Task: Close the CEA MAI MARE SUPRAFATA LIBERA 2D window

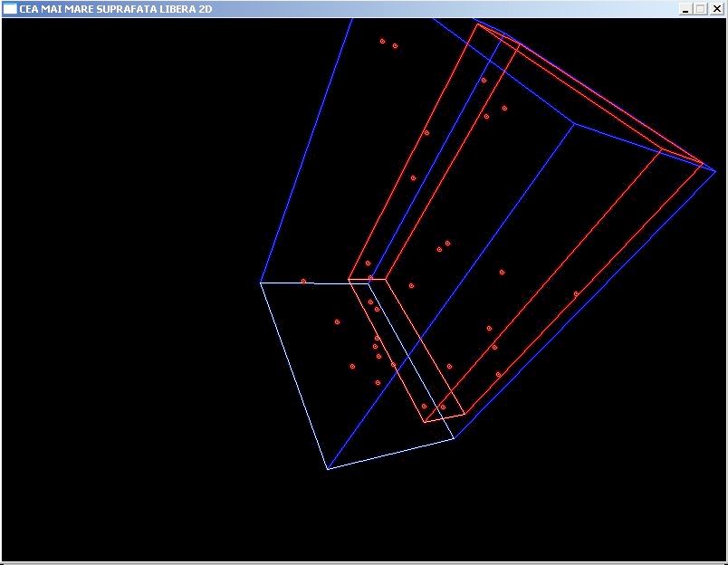Action: (717, 9)
